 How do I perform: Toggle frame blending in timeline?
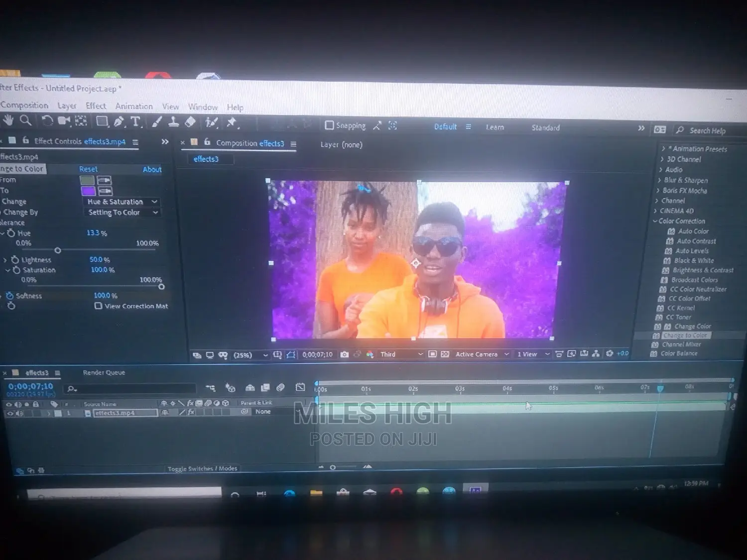[x=265, y=387]
